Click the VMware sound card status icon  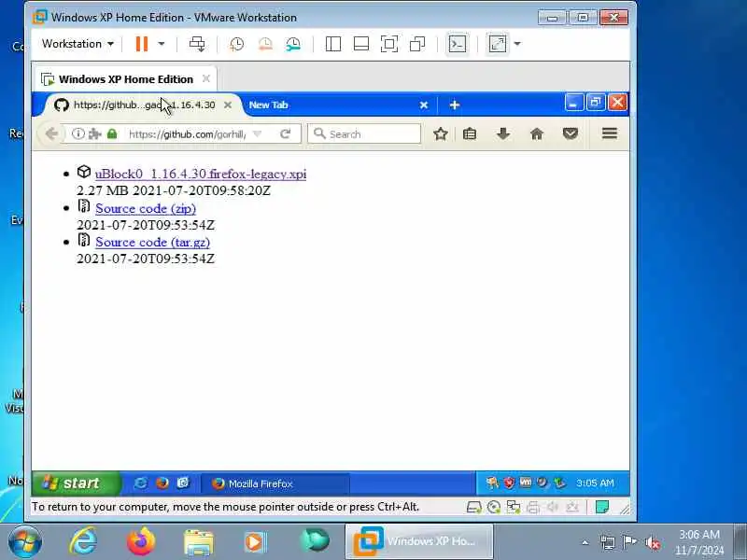tap(552, 507)
